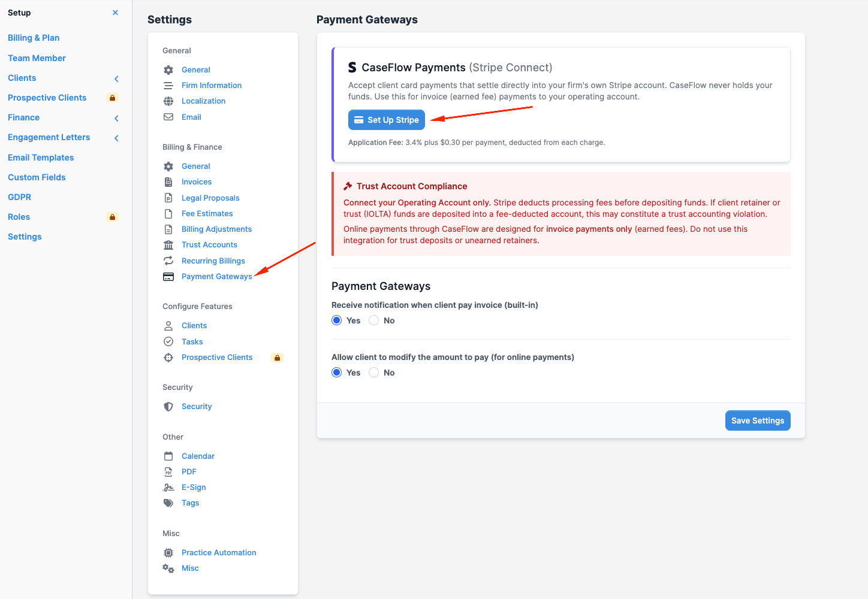Select No for invoice payment notification
Viewport: 868px width, 599px height.
pyautogui.click(x=374, y=320)
